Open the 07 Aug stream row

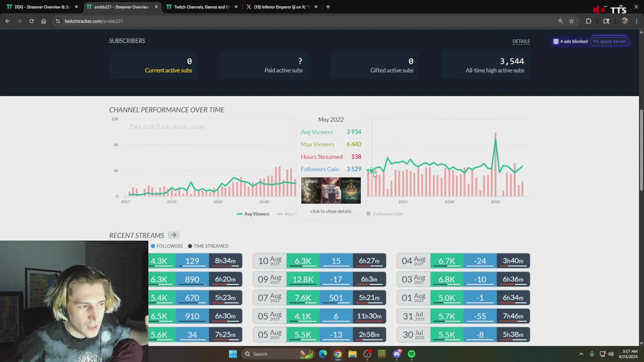319,298
